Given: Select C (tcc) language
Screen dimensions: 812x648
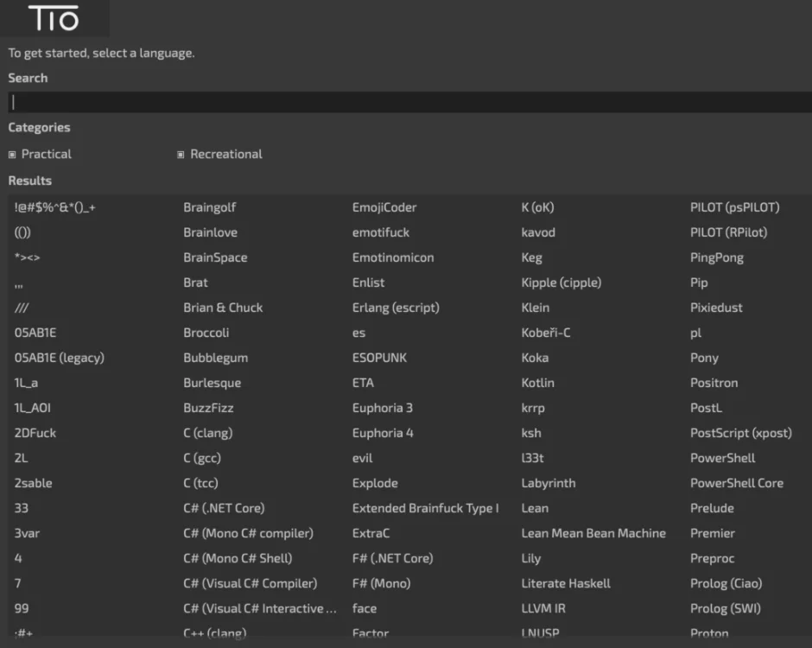Looking at the screenshot, I should 201,483.
